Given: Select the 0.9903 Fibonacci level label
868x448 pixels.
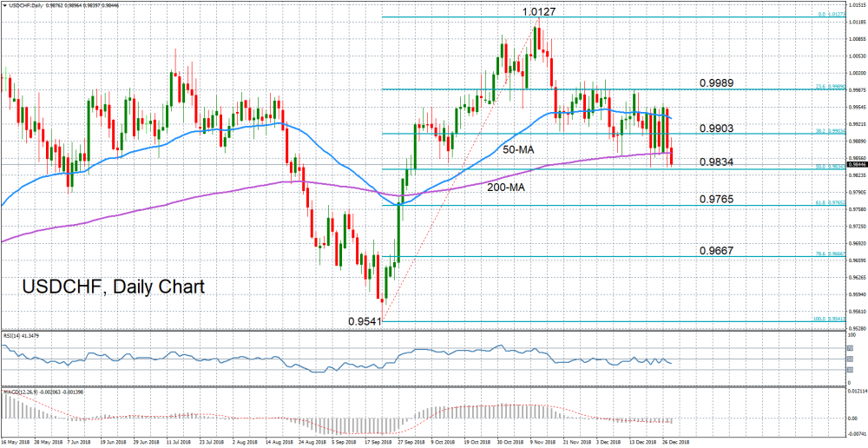Looking at the screenshot, I should pos(718,128).
